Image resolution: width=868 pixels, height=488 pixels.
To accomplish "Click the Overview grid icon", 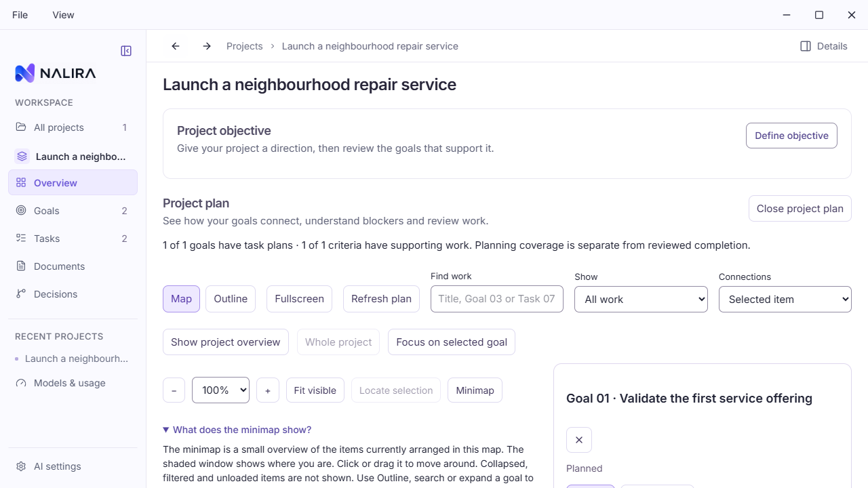I will pyautogui.click(x=21, y=183).
